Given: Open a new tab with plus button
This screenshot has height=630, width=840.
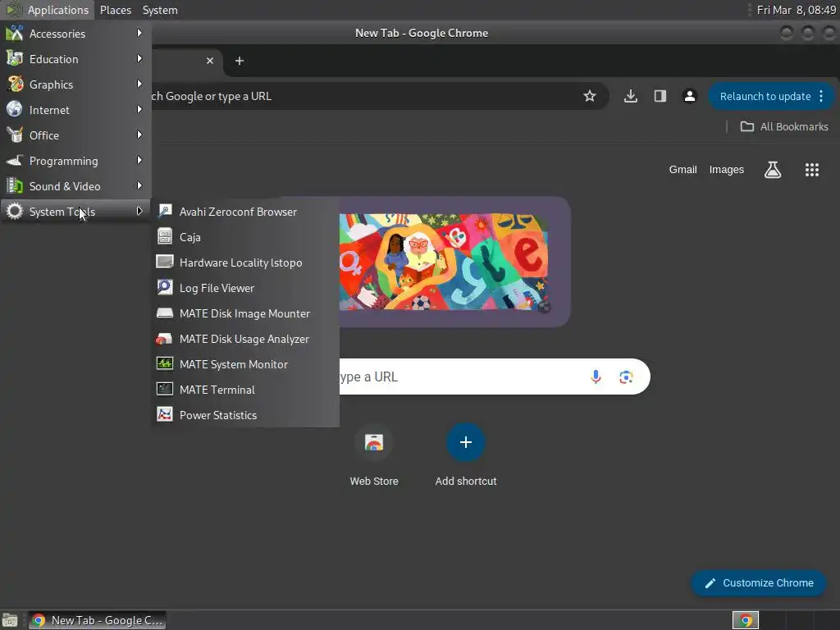Looking at the screenshot, I should coord(240,61).
